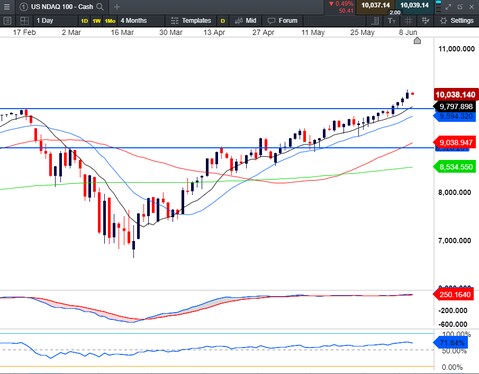Select the drawing tools ruler icon
The height and width of the screenshot is (374, 479).
(375, 21)
